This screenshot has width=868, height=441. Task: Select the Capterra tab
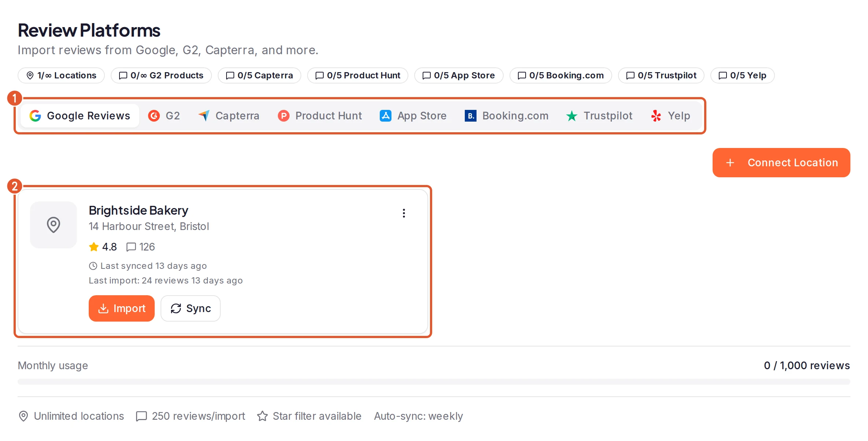(x=229, y=116)
